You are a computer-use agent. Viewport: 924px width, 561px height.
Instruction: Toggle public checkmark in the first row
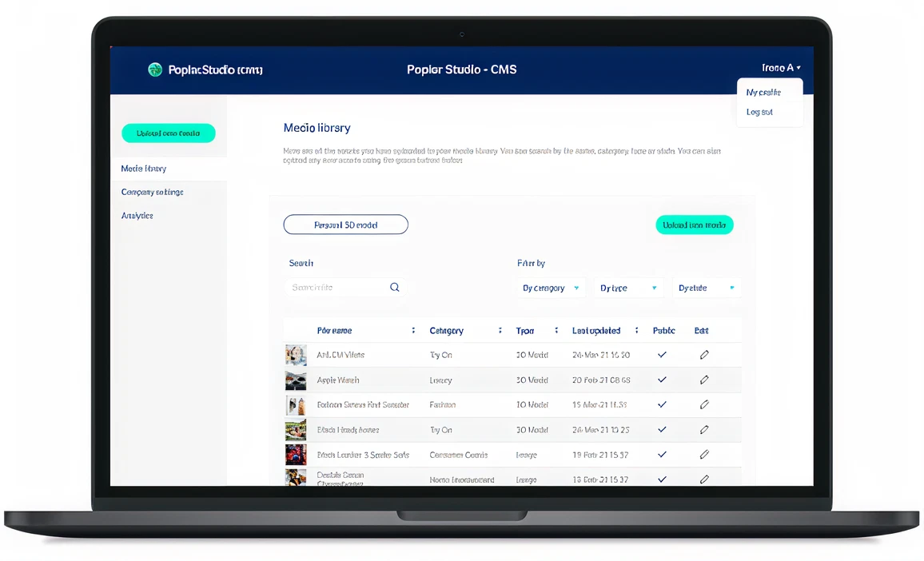click(x=662, y=355)
